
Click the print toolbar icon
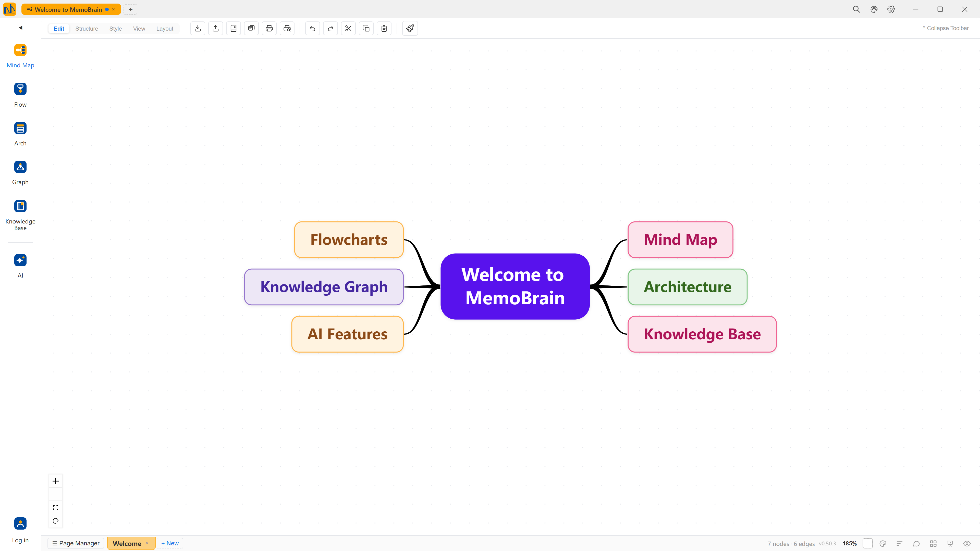pos(269,29)
